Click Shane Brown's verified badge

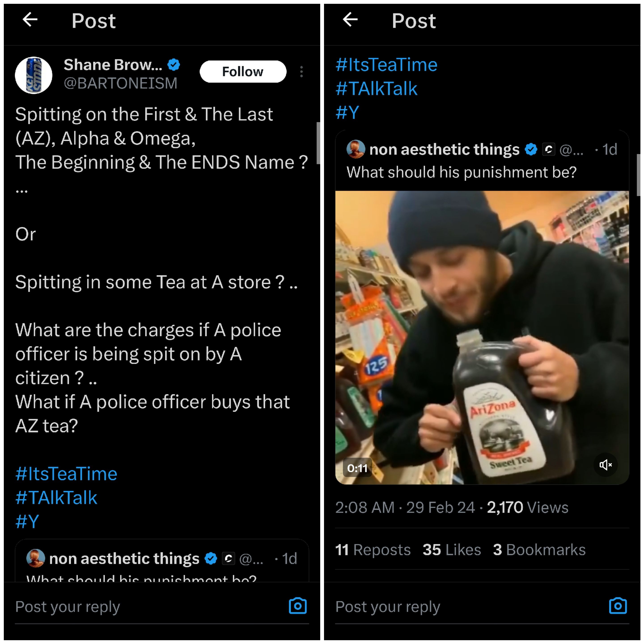tap(174, 65)
